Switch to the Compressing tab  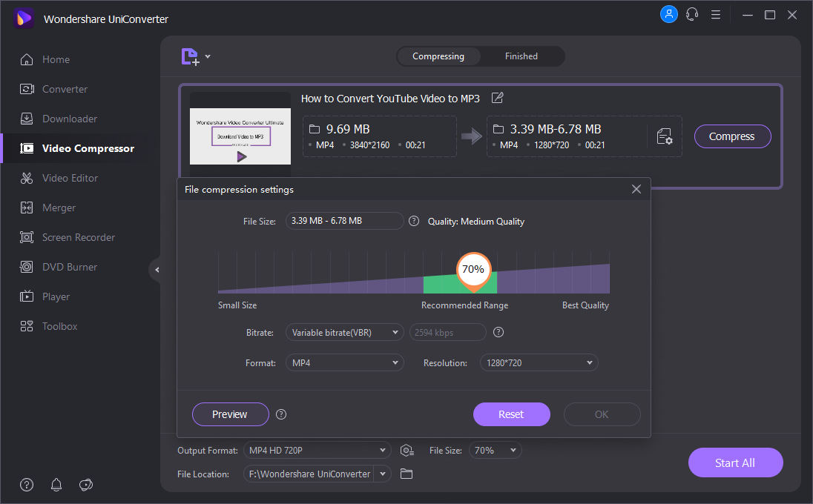coord(438,56)
